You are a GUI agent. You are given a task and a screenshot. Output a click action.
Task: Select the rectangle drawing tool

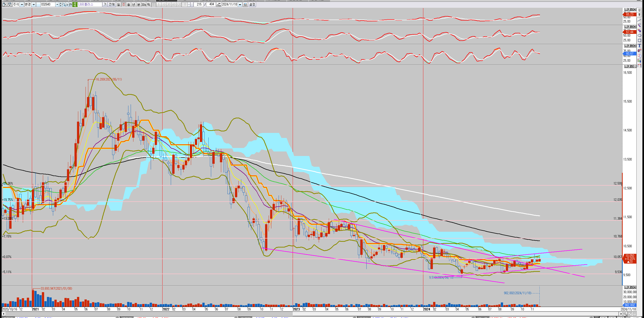[x=639, y=40]
